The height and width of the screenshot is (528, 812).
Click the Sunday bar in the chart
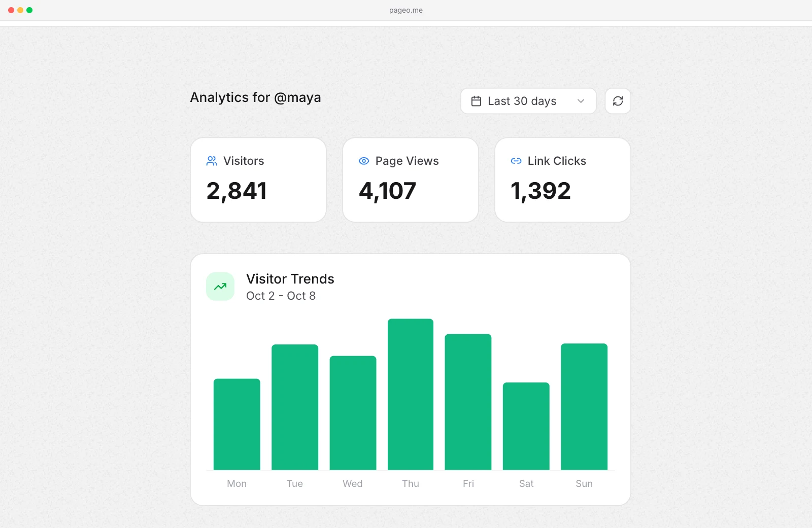pos(584,406)
